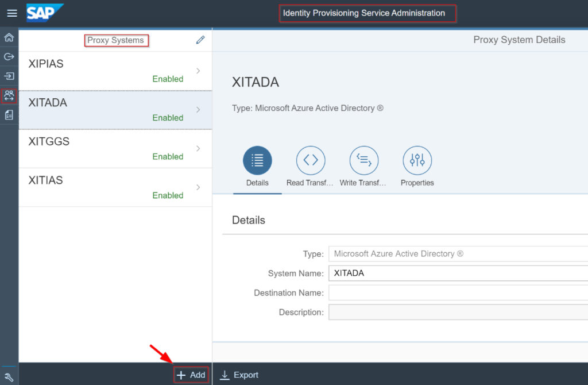
Task: Click the Description field
Action: [x=458, y=312]
